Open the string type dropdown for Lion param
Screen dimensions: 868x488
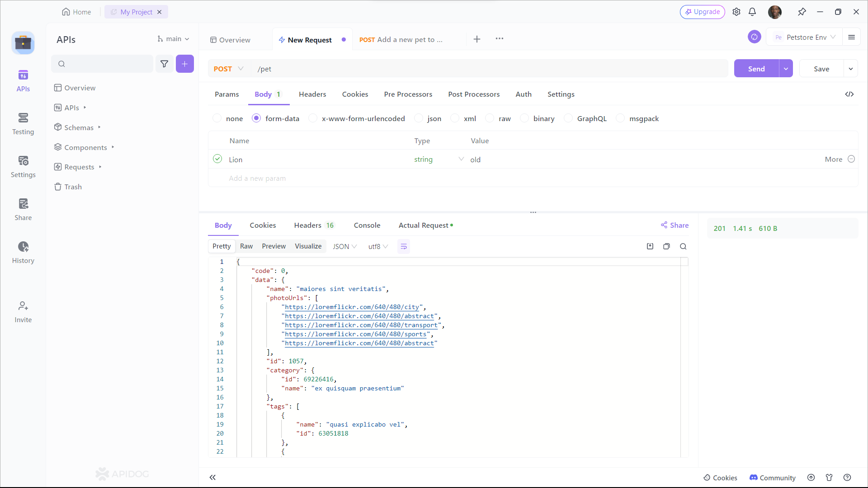(462, 159)
